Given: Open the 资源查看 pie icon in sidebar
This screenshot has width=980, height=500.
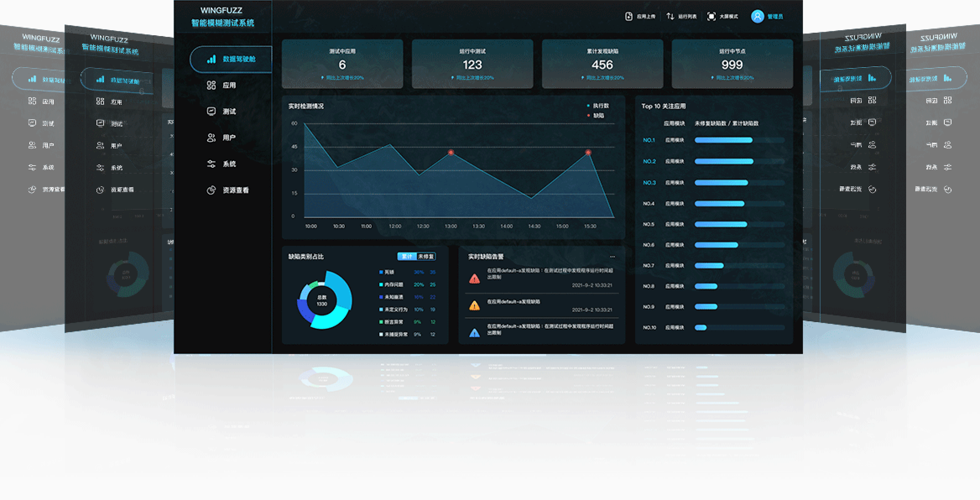Looking at the screenshot, I should pyautogui.click(x=211, y=190).
